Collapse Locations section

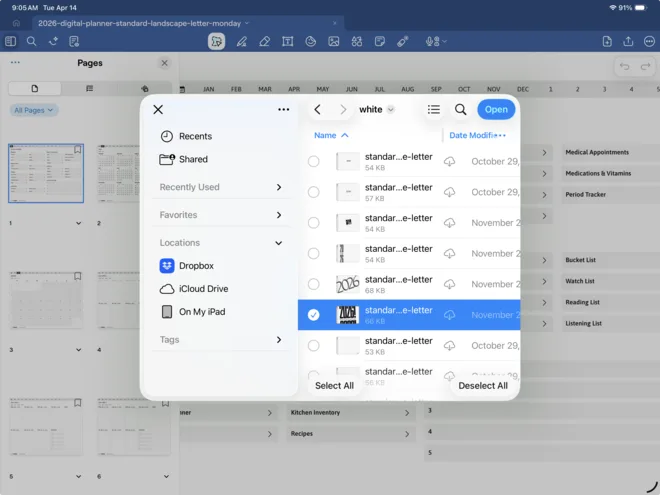[x=278, y=243]
